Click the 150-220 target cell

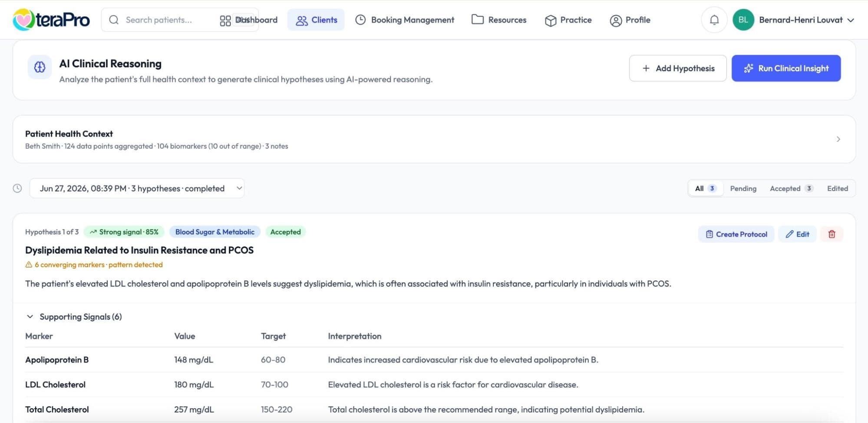pyautogui.click(x=277, y=409)
